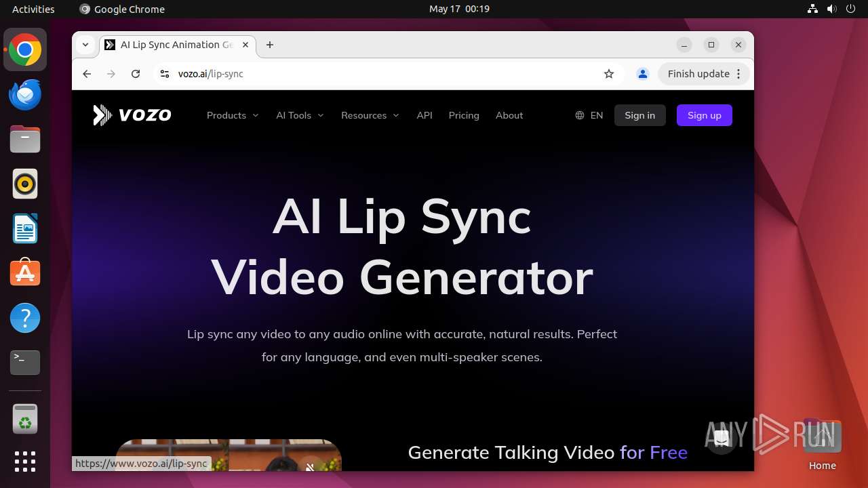Viewport: 868px width, 488px height.
Task: Click the Sign in button
Action: point(640,115)
